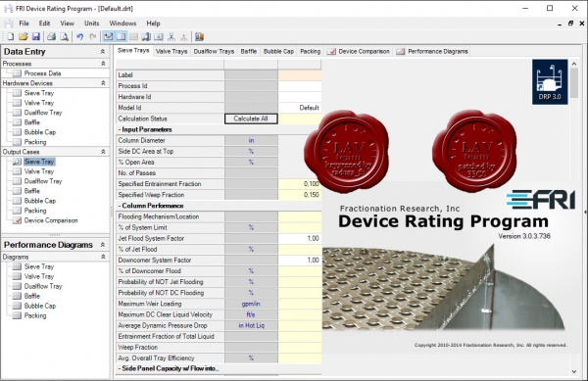This screenshot has height=381, width=588.
Task: Open the View menu
Action: pyautogui.click(x=67, y=24)
